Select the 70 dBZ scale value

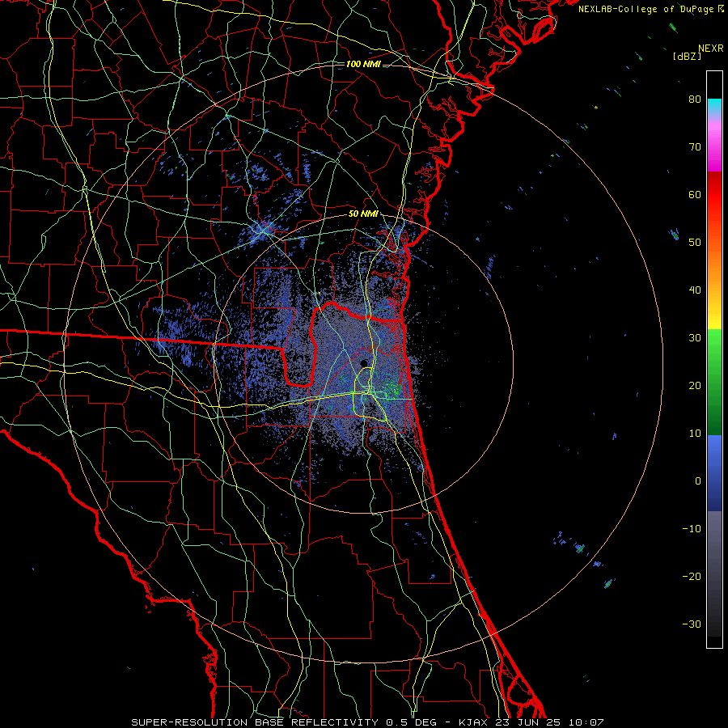point(695,146)
